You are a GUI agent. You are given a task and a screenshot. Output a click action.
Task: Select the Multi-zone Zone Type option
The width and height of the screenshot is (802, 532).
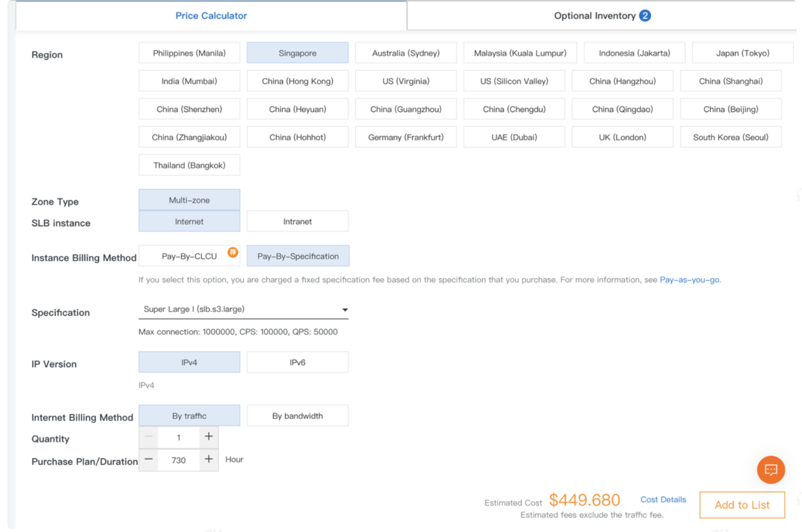189,199
